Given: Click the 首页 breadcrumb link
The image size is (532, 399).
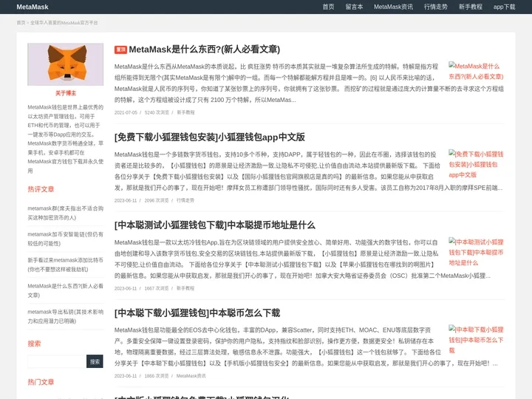Looking at the screenshot, I should pos(21,23).
